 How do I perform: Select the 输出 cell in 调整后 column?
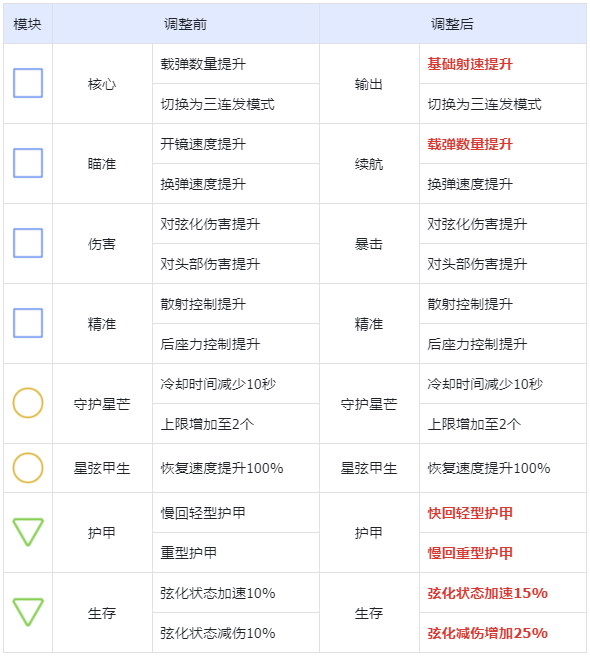[x=369, y=84]
